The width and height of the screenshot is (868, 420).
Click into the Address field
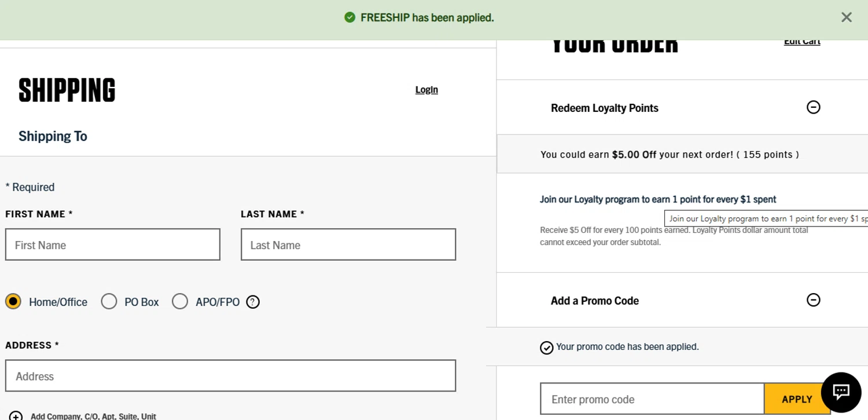point(230,376)
